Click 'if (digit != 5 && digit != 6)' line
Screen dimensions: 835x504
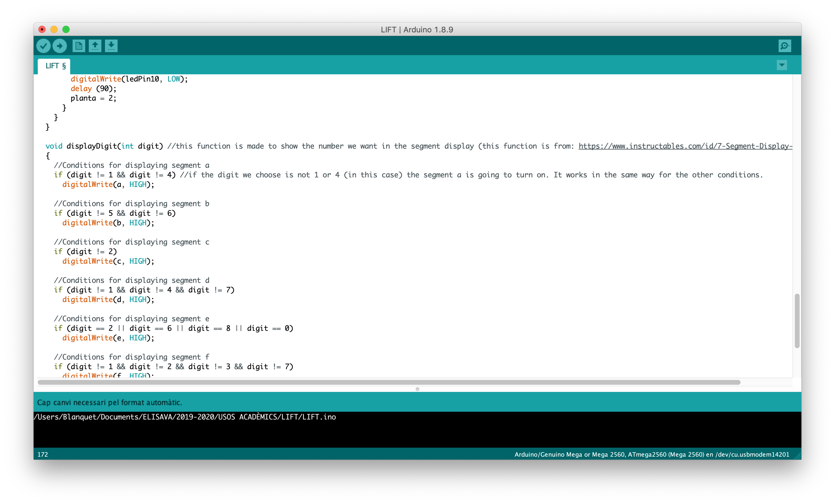coord(115,213)
